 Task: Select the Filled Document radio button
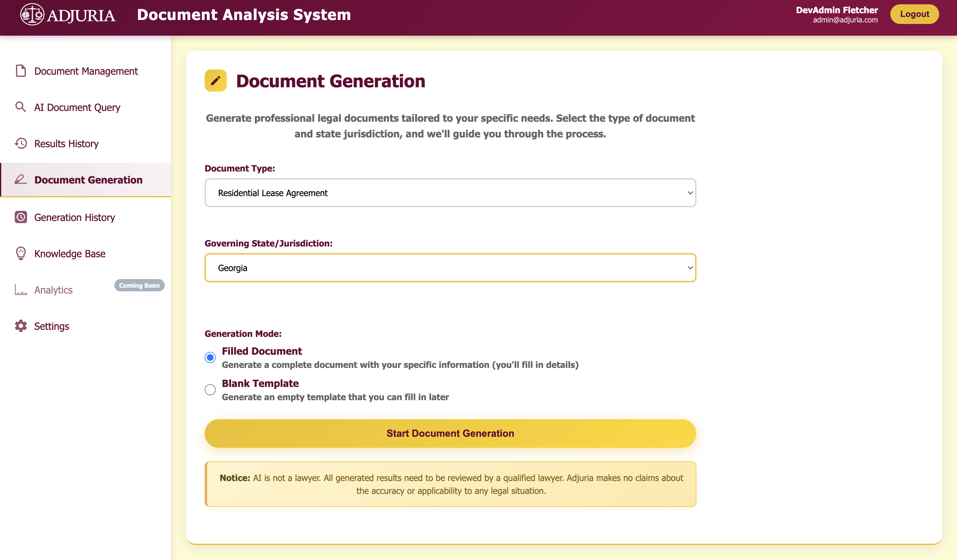210,357
